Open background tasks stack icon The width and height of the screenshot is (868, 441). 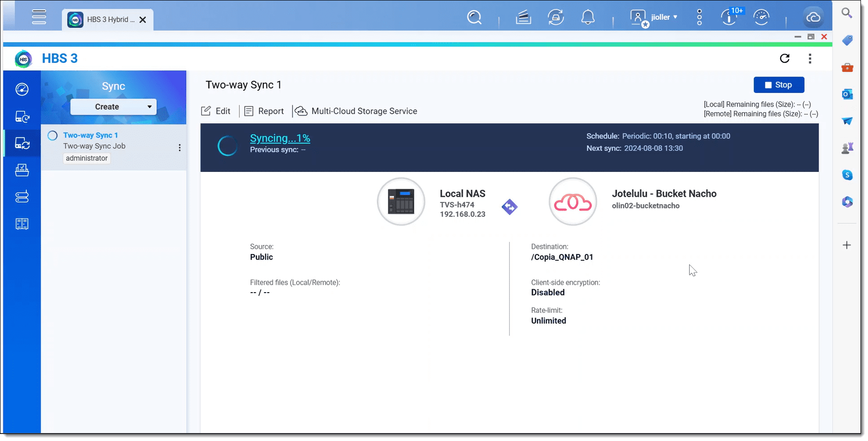pos(523,18)
